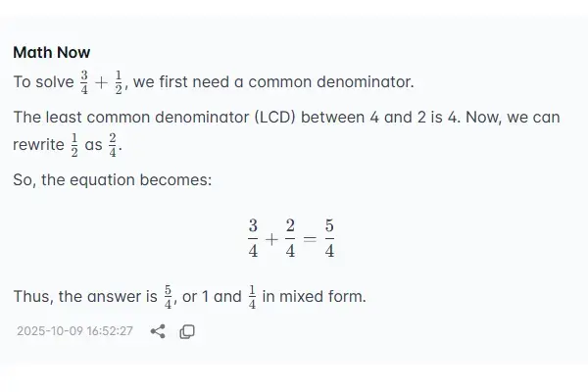Image resolution: width=588 pixels, height=392 pixels.
Task: Click the equals sign in centered equation
Action: coord(310,239)
